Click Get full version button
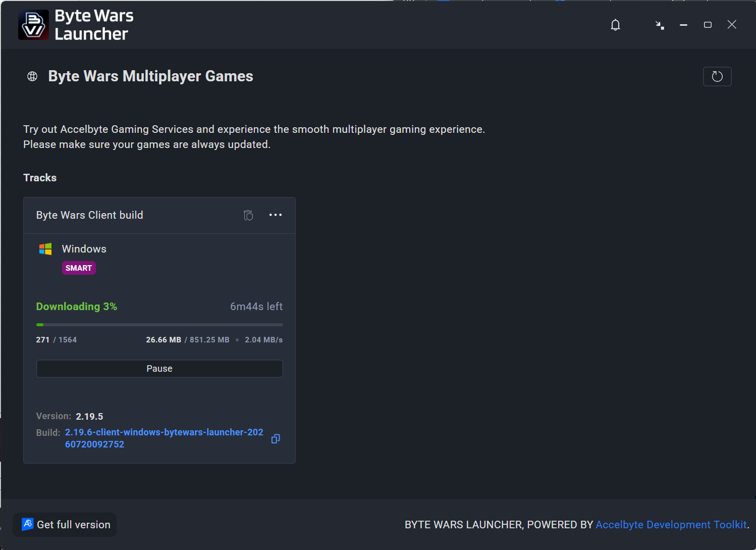Image resolution: width=756 pixels, height=550 pixels. pyautogui.click(x=65, y=525)
